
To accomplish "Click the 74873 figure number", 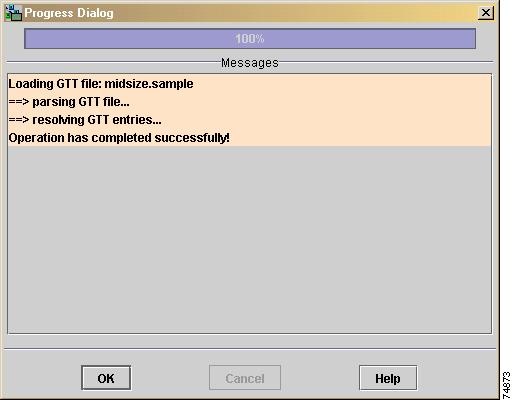I will click(506, 385).
